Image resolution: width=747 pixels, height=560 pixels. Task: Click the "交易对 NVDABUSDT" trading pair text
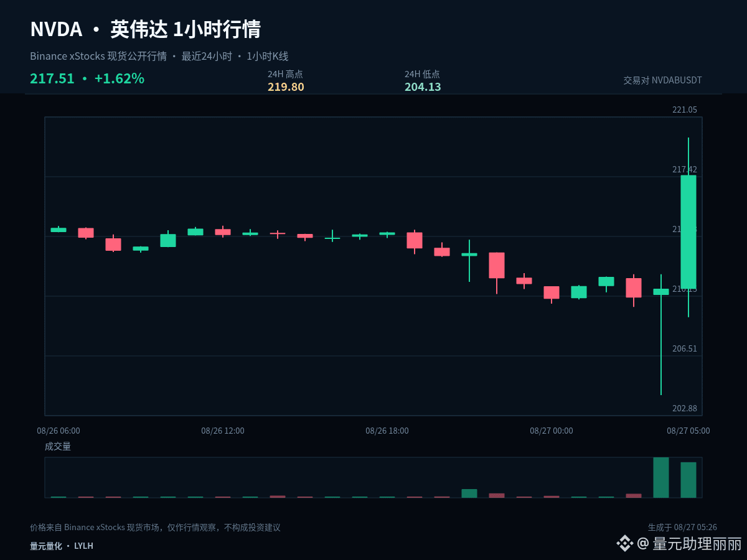point(662,80)
